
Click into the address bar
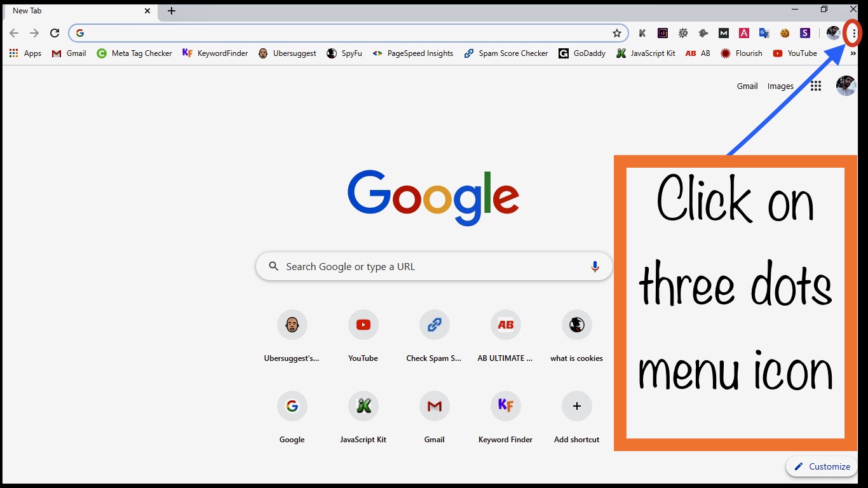(x=348, y=33)
